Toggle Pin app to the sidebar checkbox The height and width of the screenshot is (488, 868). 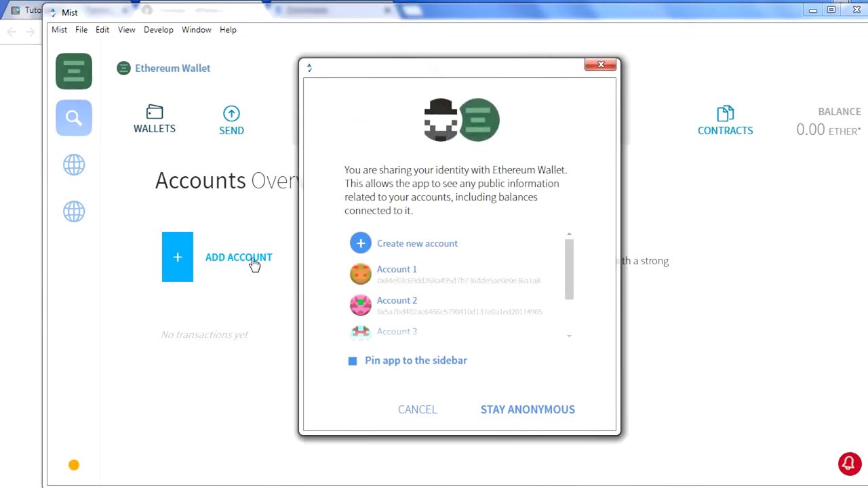(353, 361)
